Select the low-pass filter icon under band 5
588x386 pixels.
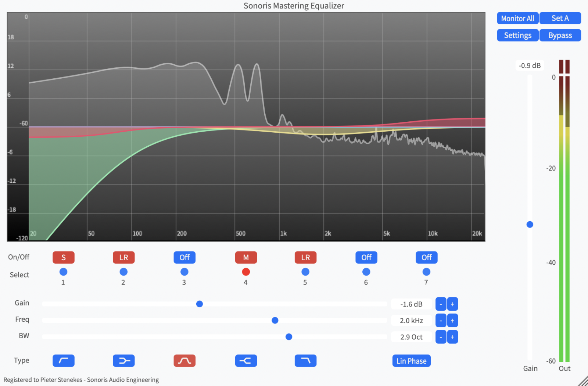305,361
